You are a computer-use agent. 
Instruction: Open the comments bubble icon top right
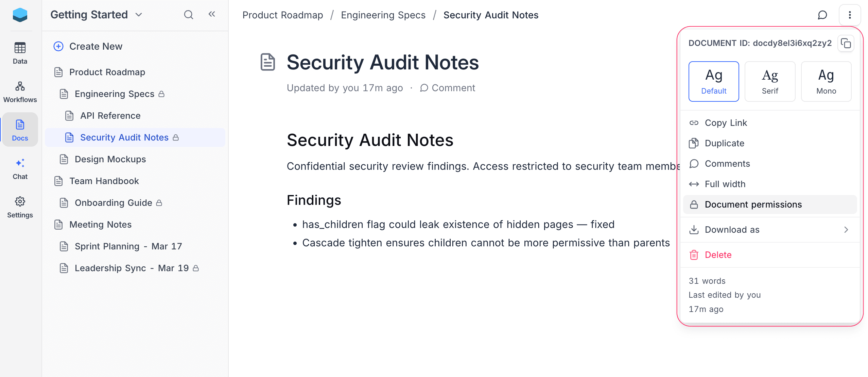coord(822,15)
